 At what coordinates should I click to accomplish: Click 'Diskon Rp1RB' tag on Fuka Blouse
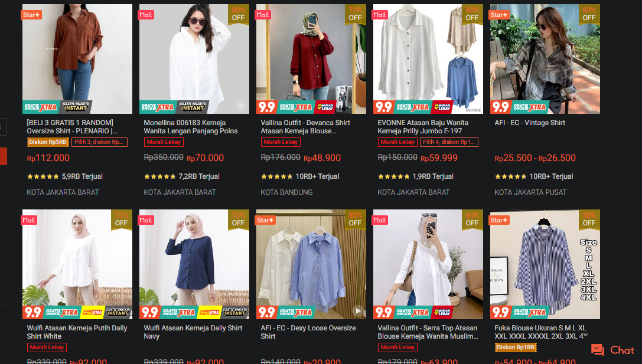coord(516,347)
